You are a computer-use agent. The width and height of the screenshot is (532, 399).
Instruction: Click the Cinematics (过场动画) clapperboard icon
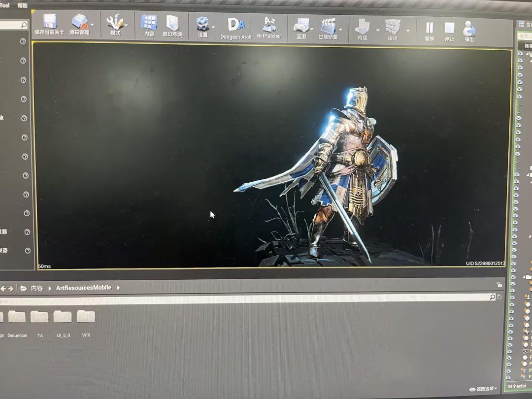tap(328, 30)
